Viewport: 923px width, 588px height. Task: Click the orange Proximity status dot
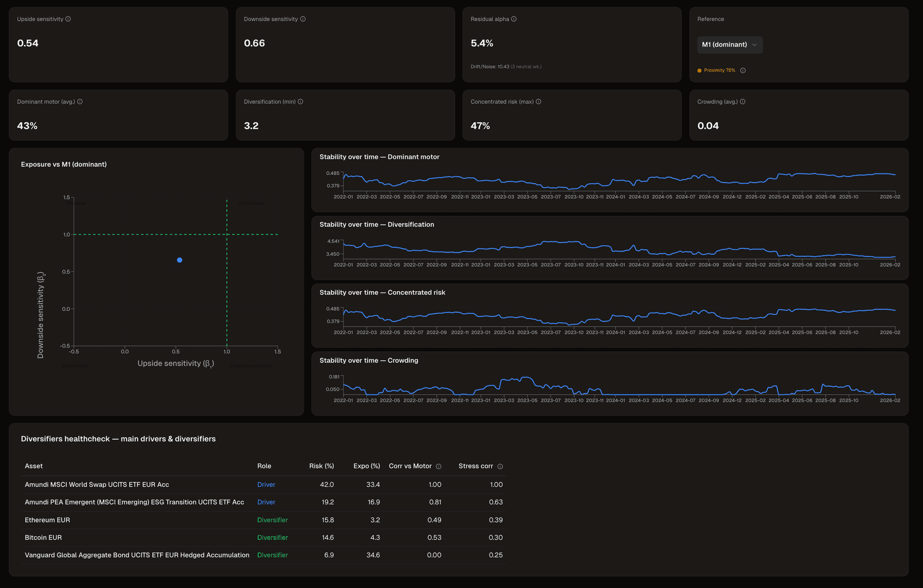[700, 70]
